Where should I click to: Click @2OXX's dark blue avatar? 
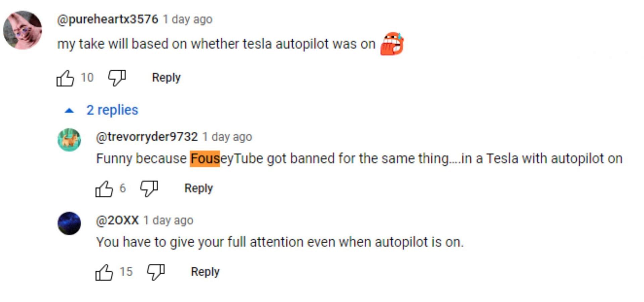coord(69,223)
